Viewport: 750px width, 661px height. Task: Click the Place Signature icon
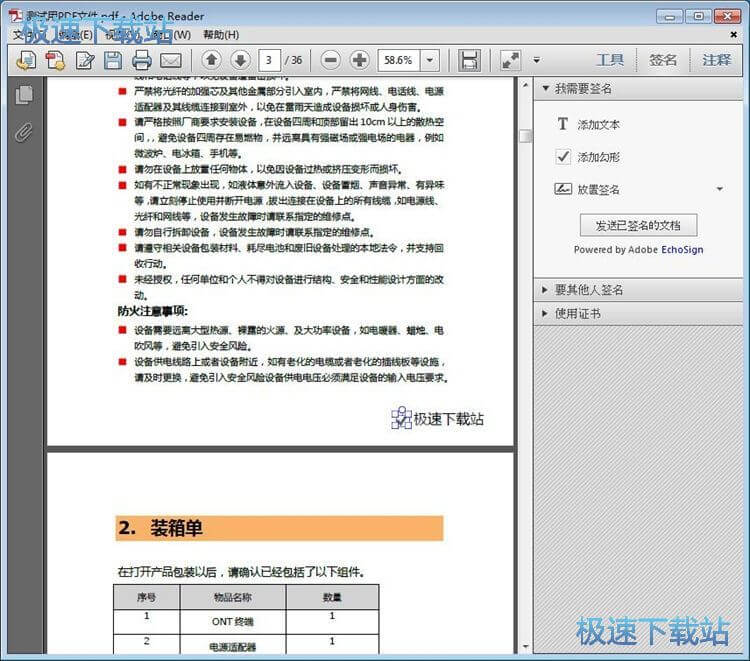pyautogui.click(x=563, y=189)
